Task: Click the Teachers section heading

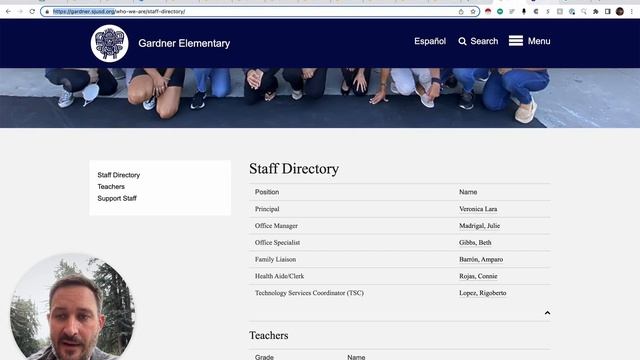Action: coord(269,335)
